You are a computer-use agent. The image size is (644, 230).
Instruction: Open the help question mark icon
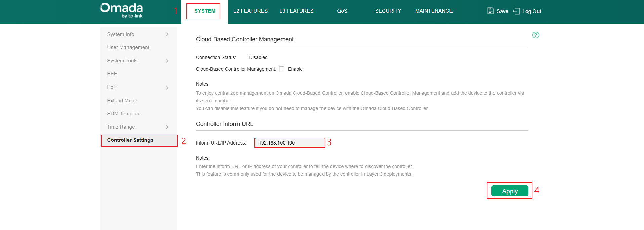(536, 35)
